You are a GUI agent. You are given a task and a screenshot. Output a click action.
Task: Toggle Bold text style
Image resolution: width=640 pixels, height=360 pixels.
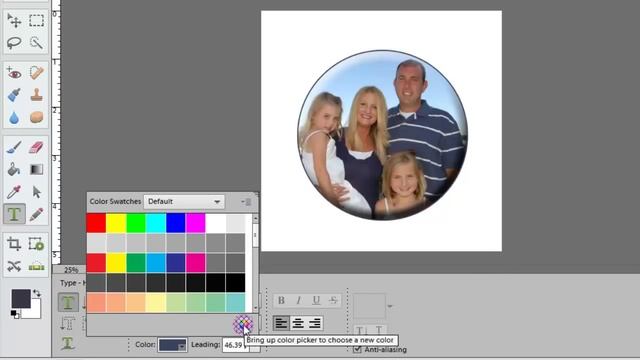281,300
